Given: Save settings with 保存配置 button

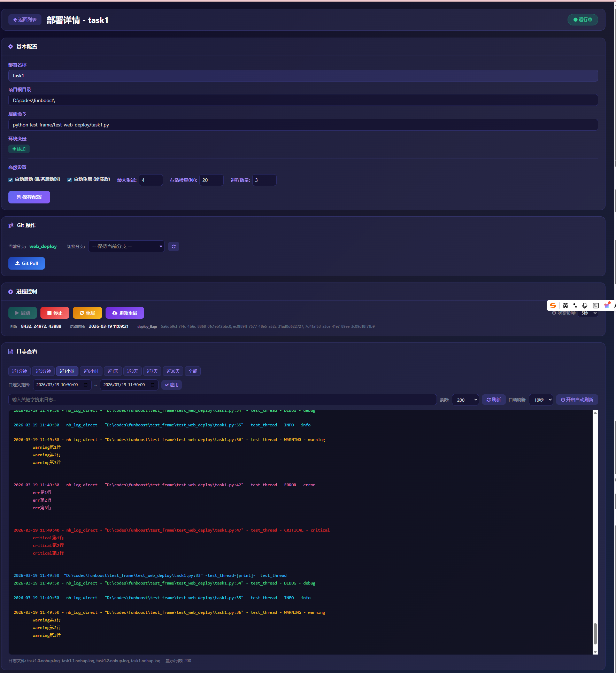Looking at the screenshot, I should tap(29, 197).
